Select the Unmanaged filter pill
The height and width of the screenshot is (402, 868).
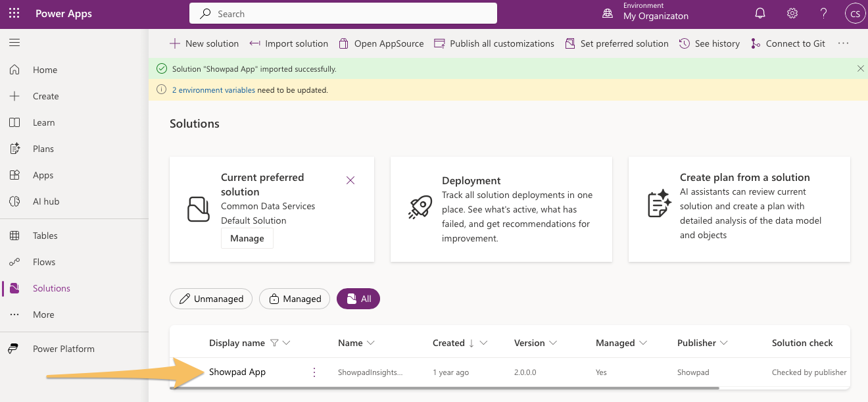click(x=211, y=299)
